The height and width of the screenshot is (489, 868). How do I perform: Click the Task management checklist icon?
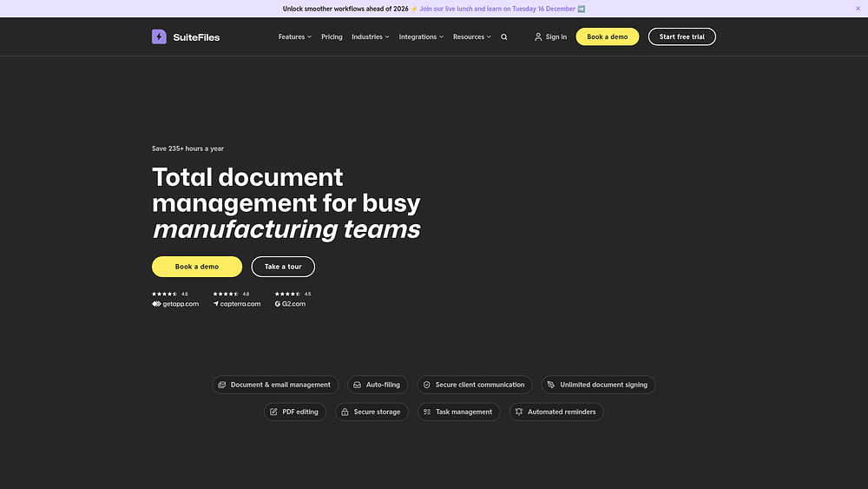click(x=427, y=412)
